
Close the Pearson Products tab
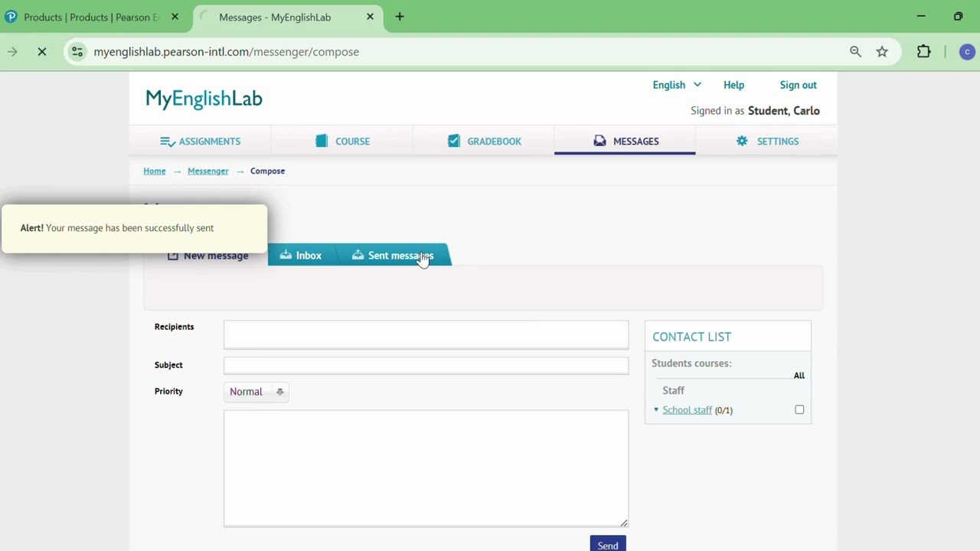tap(175, 17)
